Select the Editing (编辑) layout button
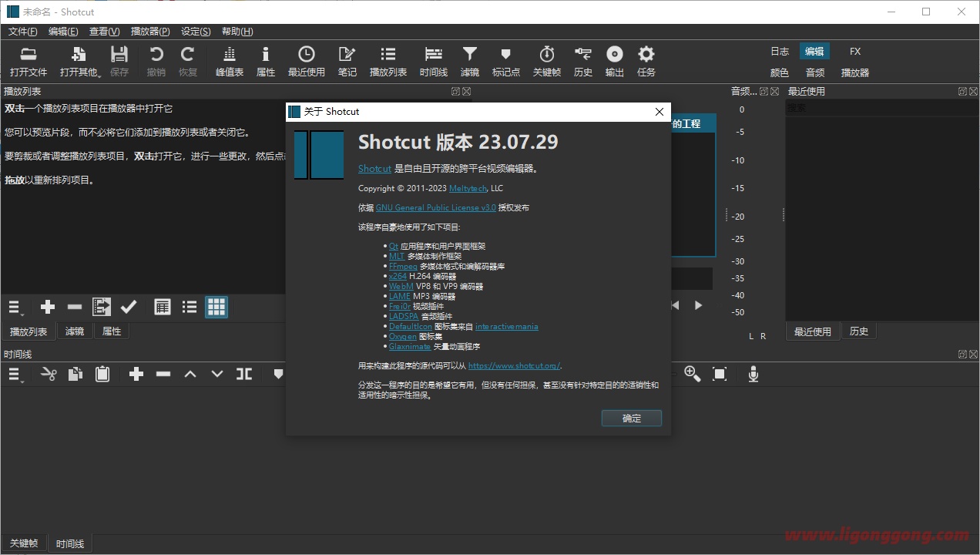The height and width of the screenshot is (555, 980). [814, 52]
